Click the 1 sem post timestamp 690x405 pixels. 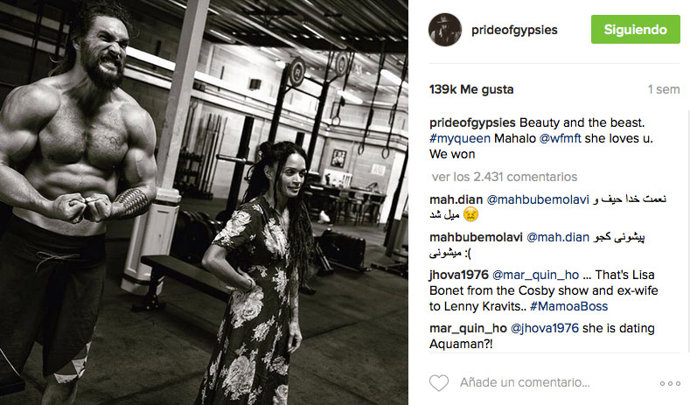(664, 89)
